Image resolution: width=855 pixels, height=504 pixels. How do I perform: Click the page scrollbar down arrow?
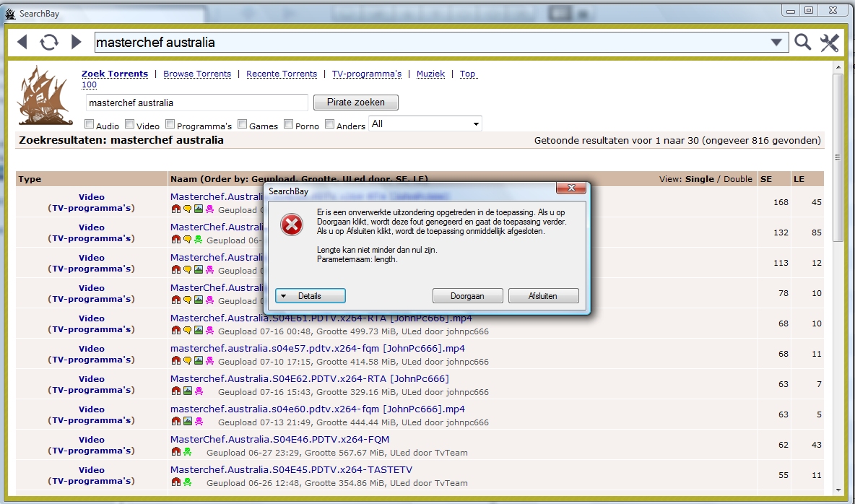tap(838, 490)
